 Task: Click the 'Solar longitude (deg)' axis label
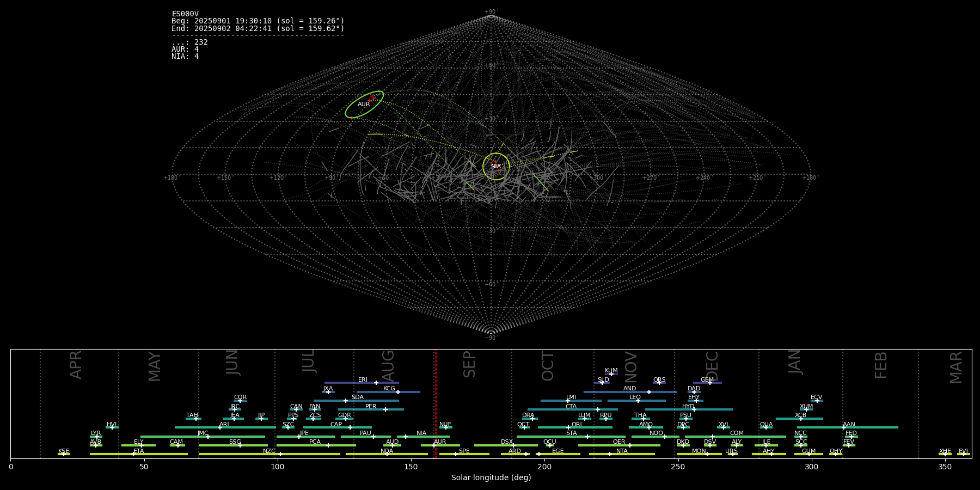click(x=491, y=478)
